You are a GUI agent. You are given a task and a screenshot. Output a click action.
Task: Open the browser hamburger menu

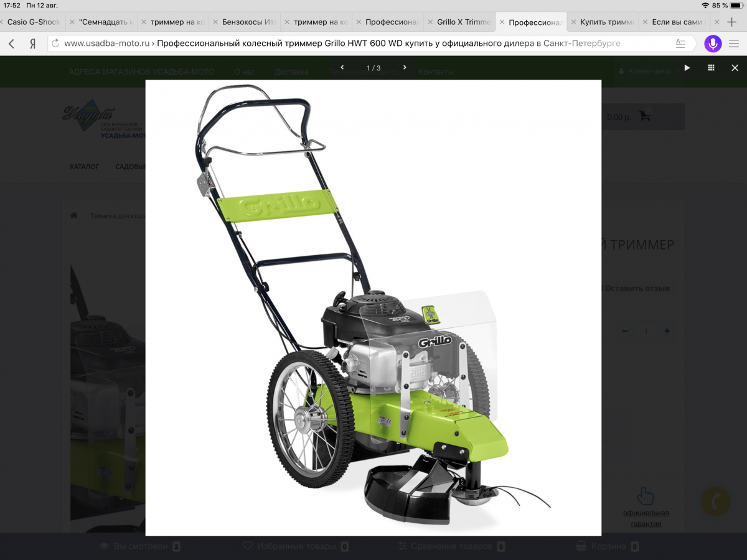(x=734, y=44)
